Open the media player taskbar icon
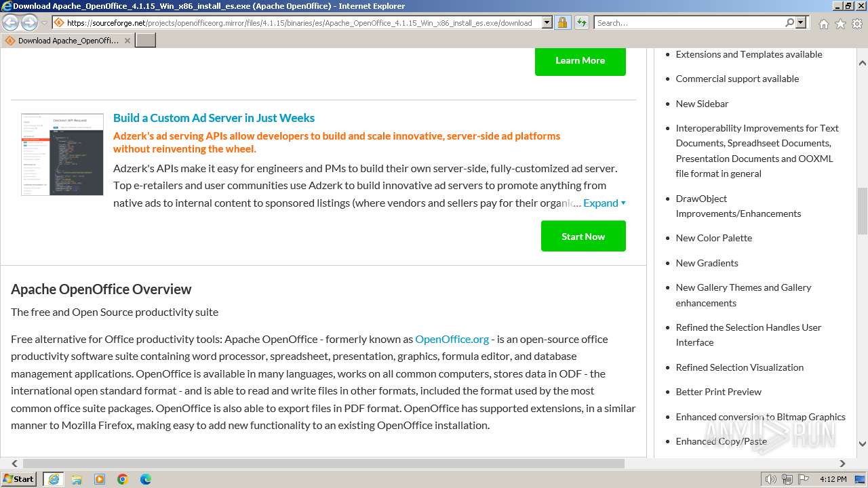868x488 pixels. click(x=100, y=479)
